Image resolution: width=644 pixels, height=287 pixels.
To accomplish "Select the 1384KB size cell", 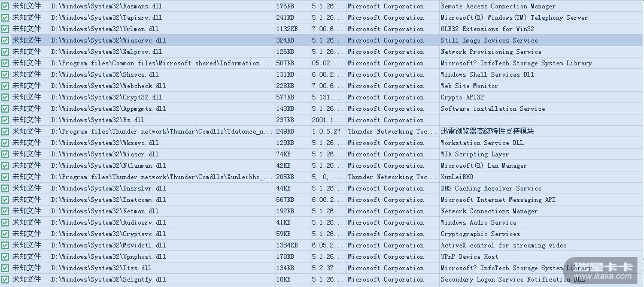I will (287, 245).
